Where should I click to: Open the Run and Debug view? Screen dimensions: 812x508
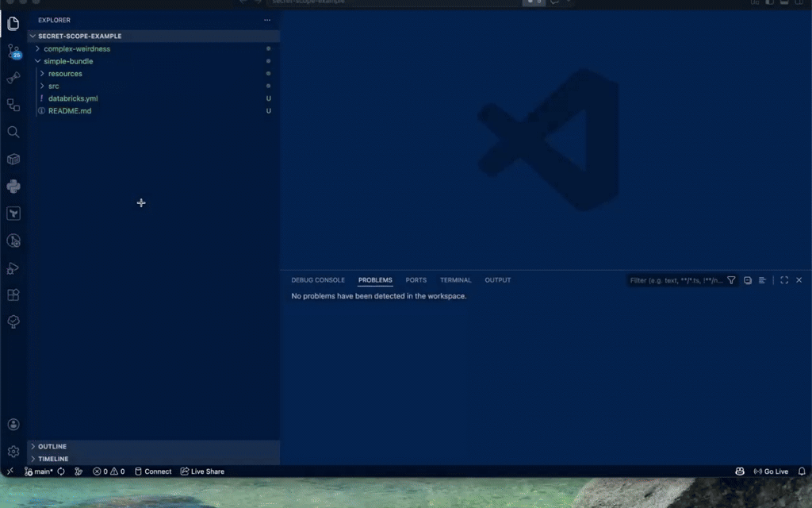tap(13, 267)
